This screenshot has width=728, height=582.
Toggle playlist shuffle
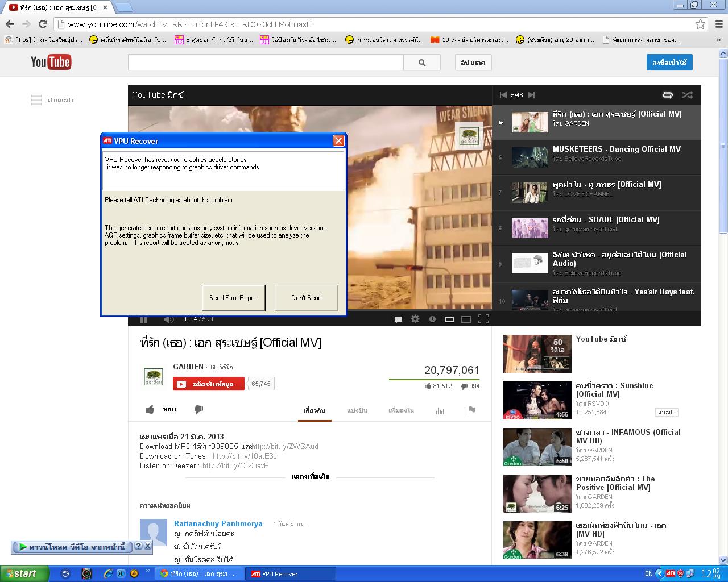[x=687, y=95]
